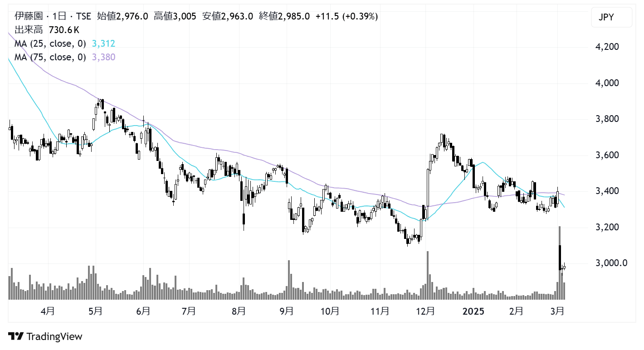Click the 11月 time axis label
Image resolution: width=644 pixels, height=350 pixels.
click(x=380, y=311)
